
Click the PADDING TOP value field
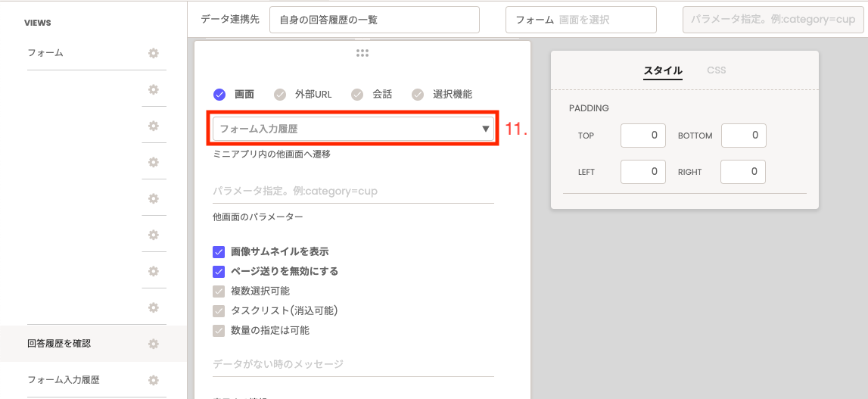642,136
